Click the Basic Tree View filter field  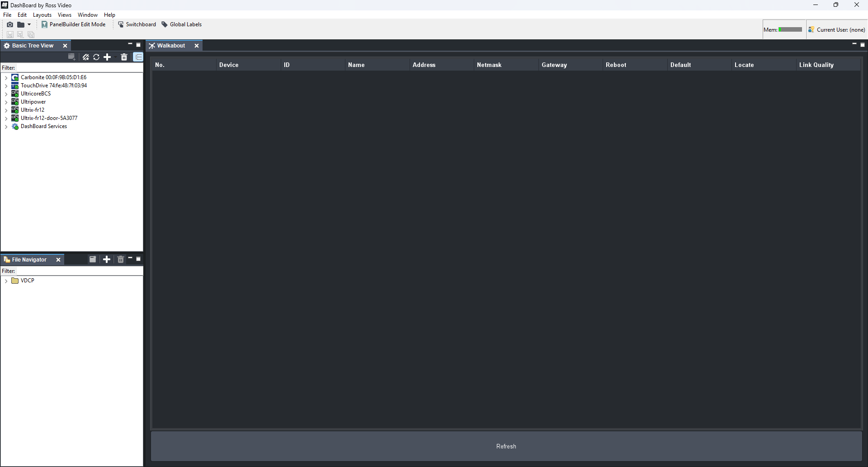click(x=79, y=68)
